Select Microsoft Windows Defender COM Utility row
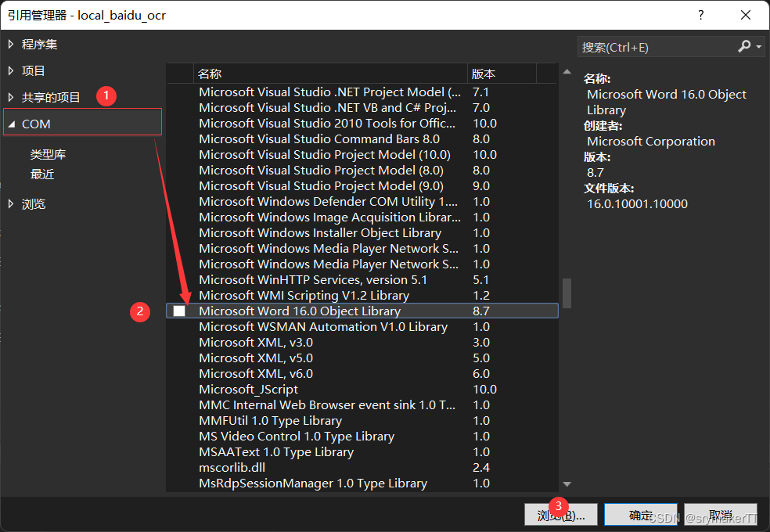770x532 pixels. pos(362,202)
